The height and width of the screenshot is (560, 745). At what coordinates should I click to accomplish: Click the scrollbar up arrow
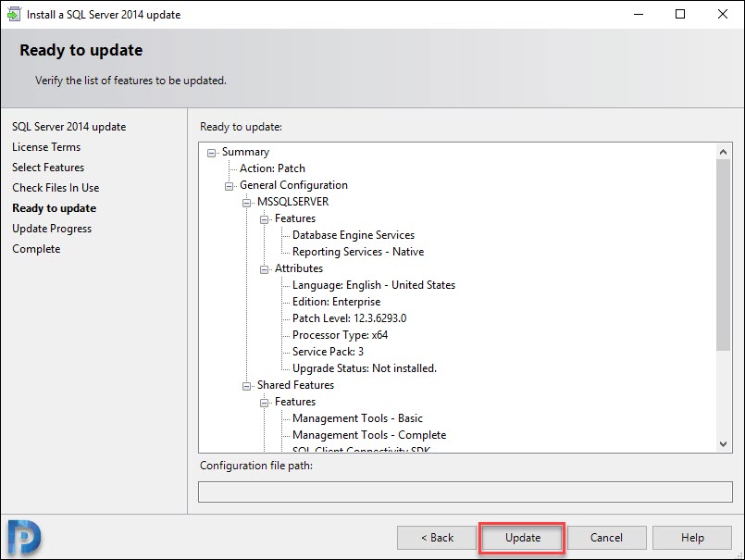pyautogui.click(x=723, y=152)
